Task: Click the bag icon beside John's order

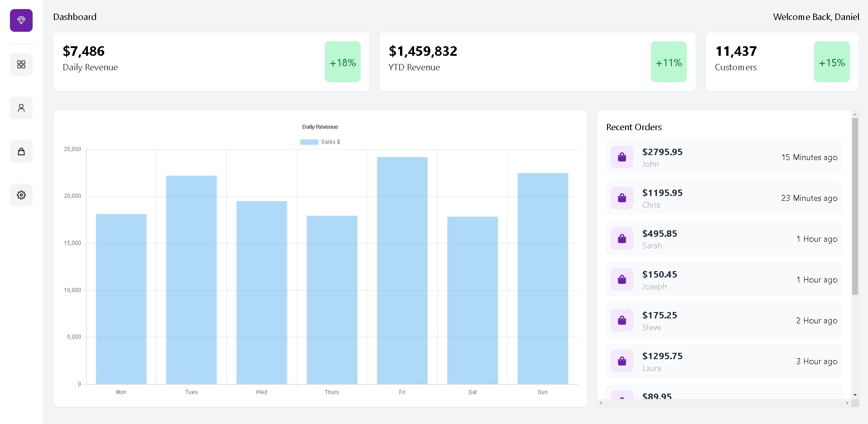Action: click(x=622, y=157)
